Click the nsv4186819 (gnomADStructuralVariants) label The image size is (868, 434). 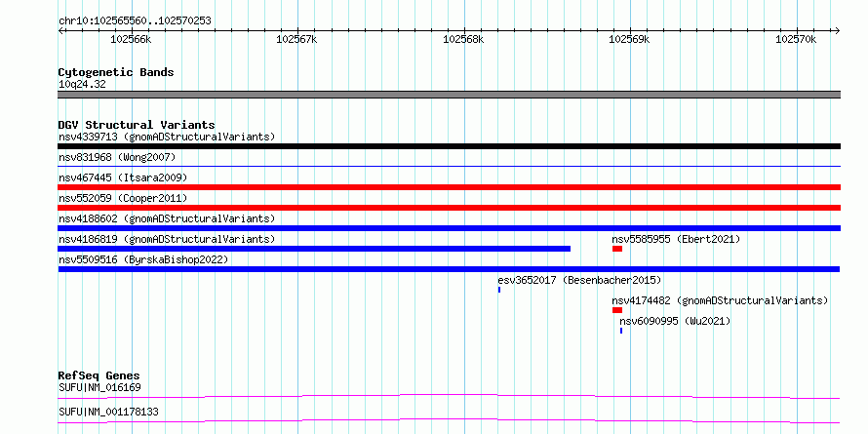point(167,239)
